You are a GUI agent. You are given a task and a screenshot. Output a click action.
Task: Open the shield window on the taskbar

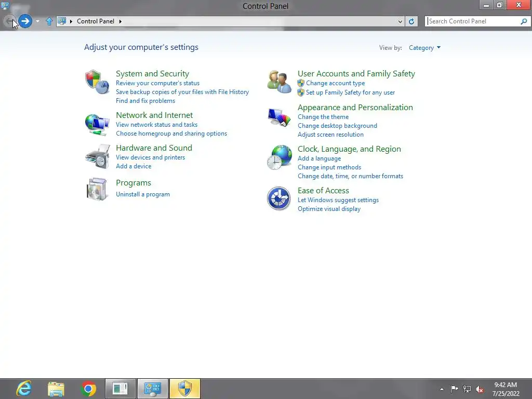[x=184, y=389]
